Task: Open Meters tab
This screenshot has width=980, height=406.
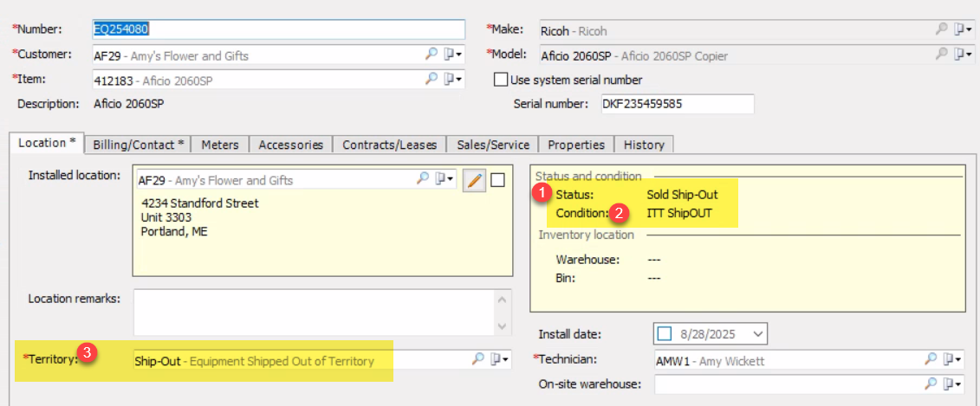Action: pyautogui.click(x=220, y=145)
